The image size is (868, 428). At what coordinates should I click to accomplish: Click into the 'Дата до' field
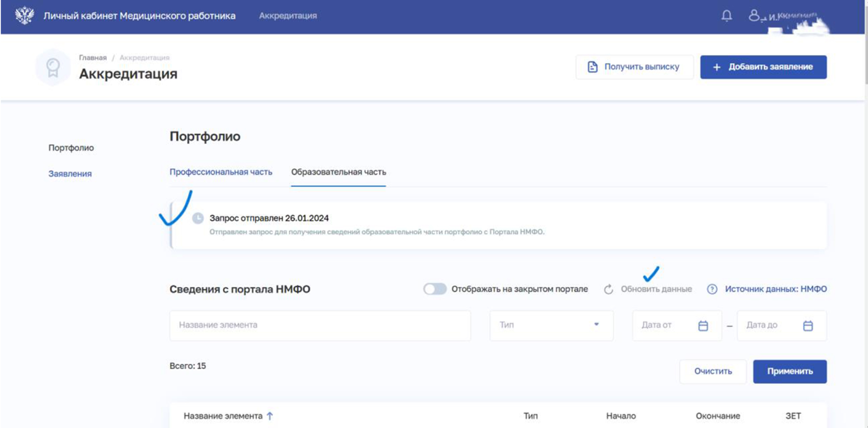[782, 325]
